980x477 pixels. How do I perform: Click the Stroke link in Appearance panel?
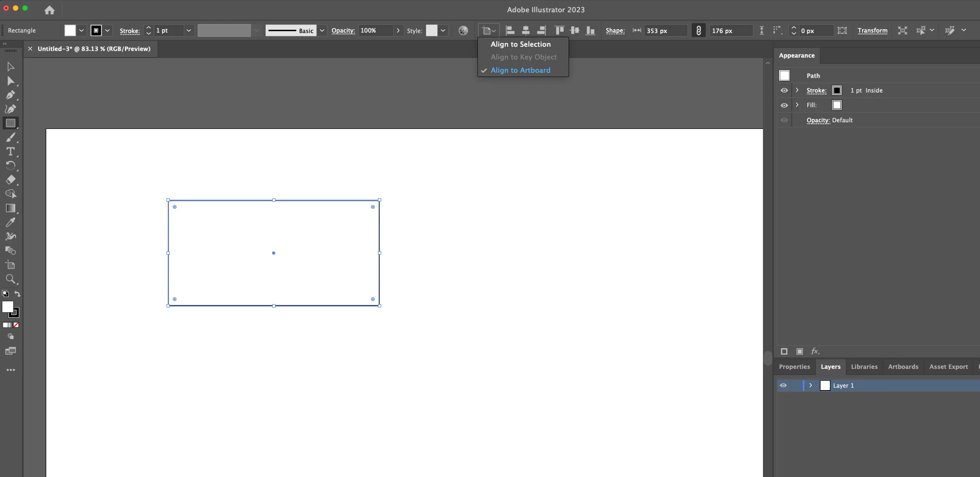click(816, 90)
